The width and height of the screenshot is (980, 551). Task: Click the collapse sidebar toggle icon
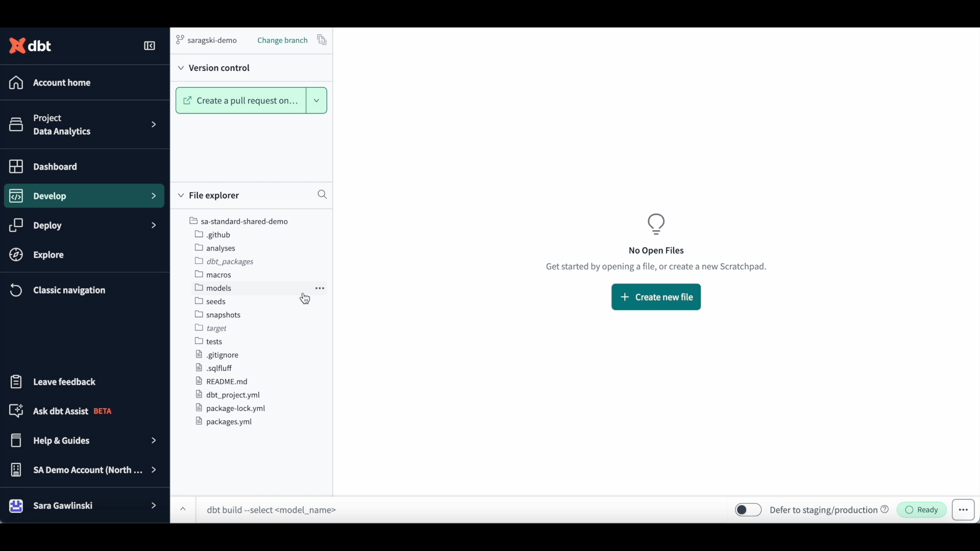(150, 46)
